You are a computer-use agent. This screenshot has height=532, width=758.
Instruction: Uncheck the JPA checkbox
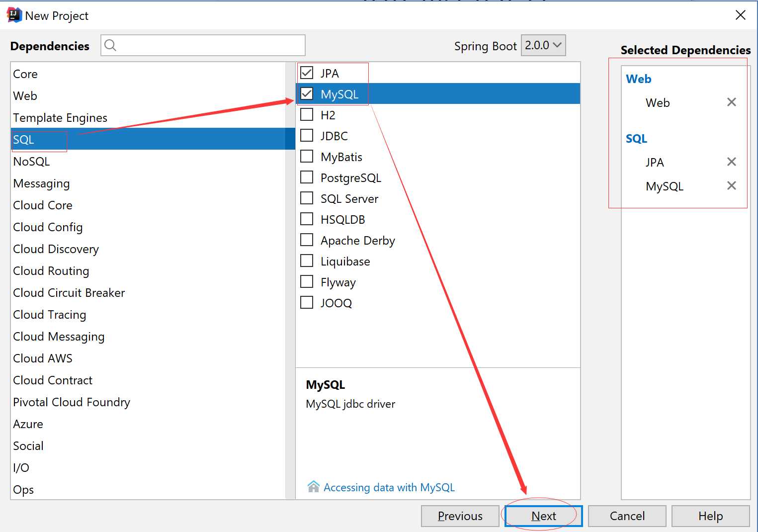point(307,73)
